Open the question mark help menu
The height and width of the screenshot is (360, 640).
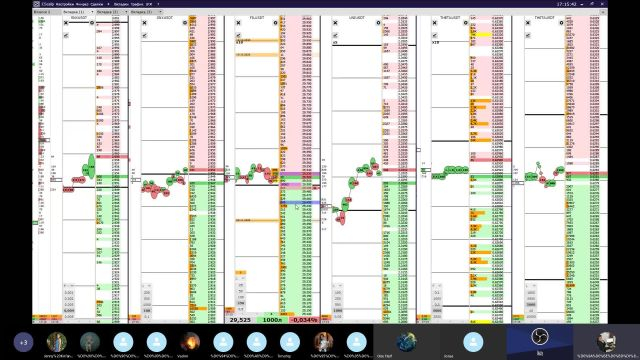click(158, 4)
